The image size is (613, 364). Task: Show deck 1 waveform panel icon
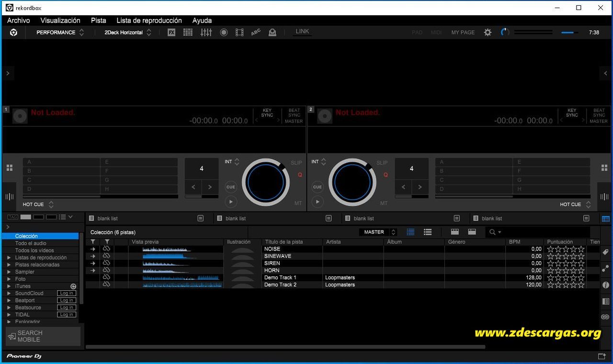tap(9, 197)
